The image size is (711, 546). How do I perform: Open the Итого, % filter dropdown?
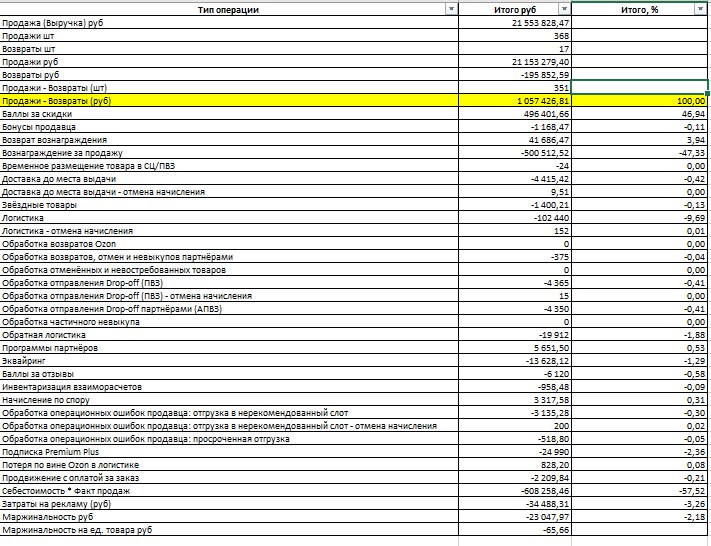click(x=700, y=9)
